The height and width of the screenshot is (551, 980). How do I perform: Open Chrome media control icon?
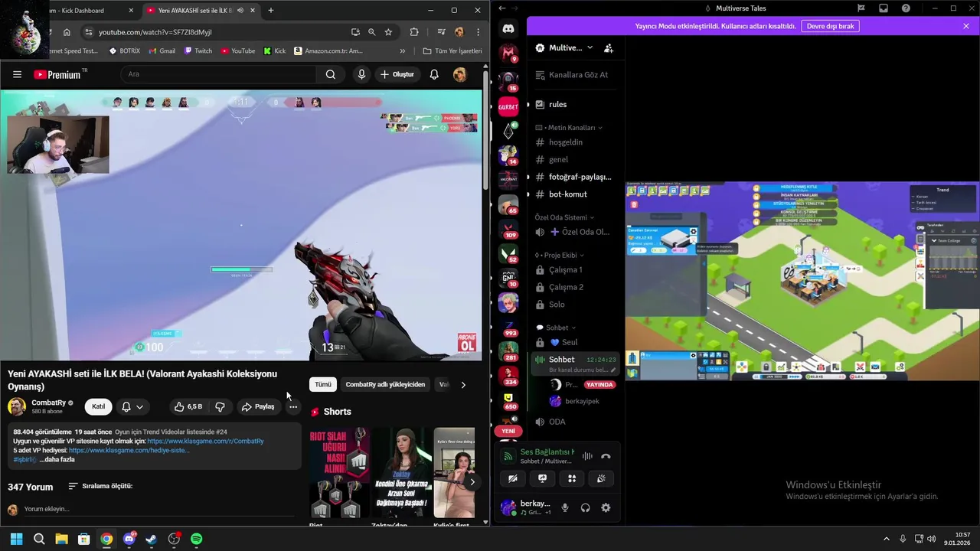coord(441,32)
